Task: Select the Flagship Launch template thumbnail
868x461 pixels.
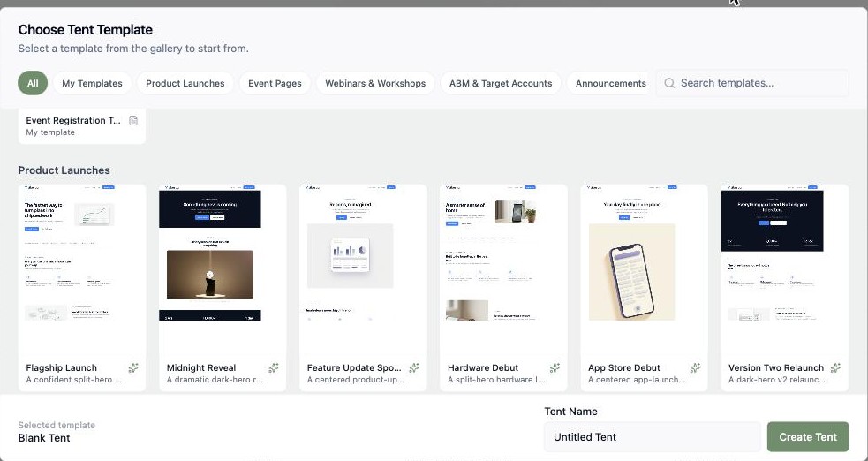Action: coord(82,269)
